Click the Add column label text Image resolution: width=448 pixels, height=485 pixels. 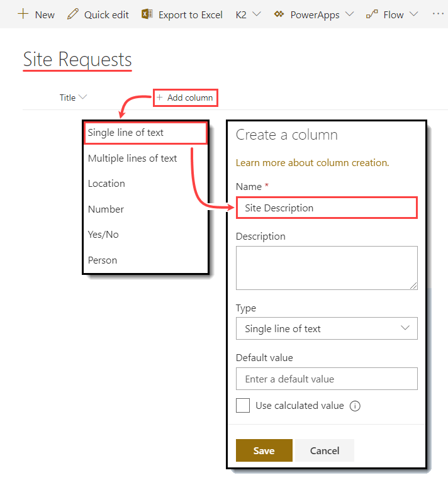[x=190, y=98]
